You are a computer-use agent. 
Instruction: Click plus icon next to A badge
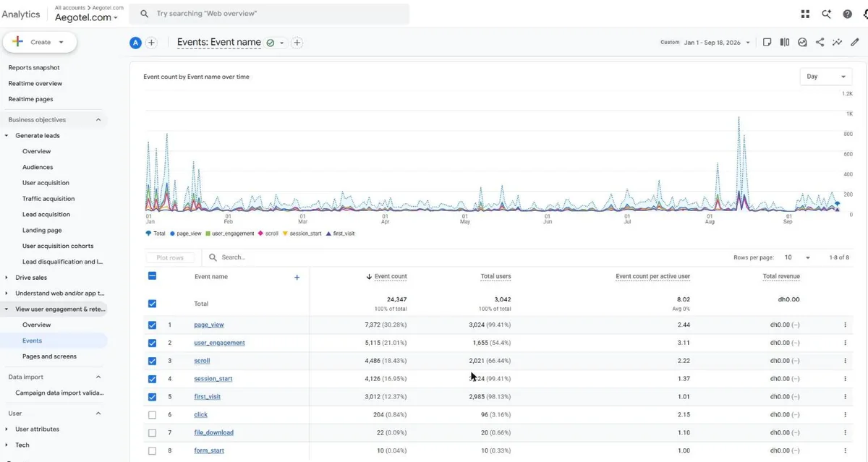151,43
